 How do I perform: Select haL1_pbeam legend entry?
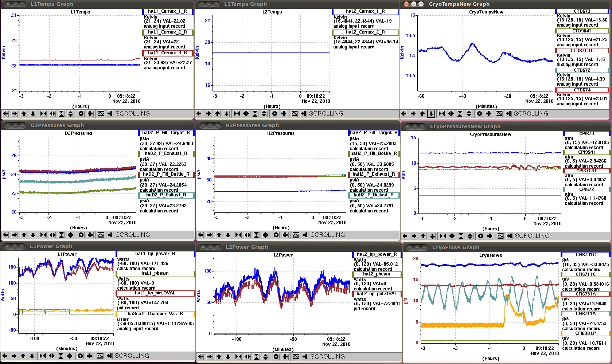click(x=155, y=274)
